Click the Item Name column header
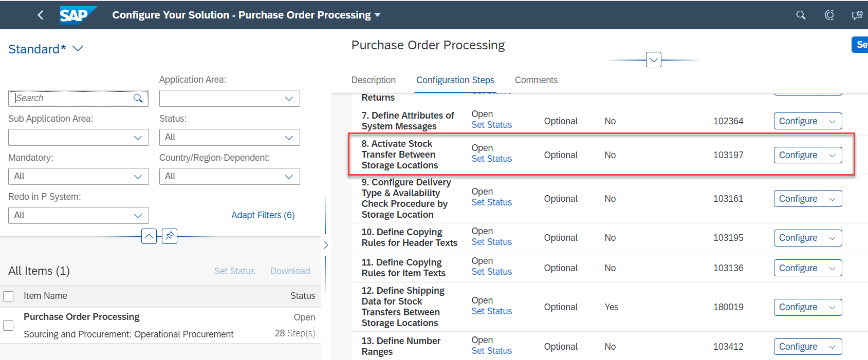Viewport: 868px width, 360px height. click(45, 296)
